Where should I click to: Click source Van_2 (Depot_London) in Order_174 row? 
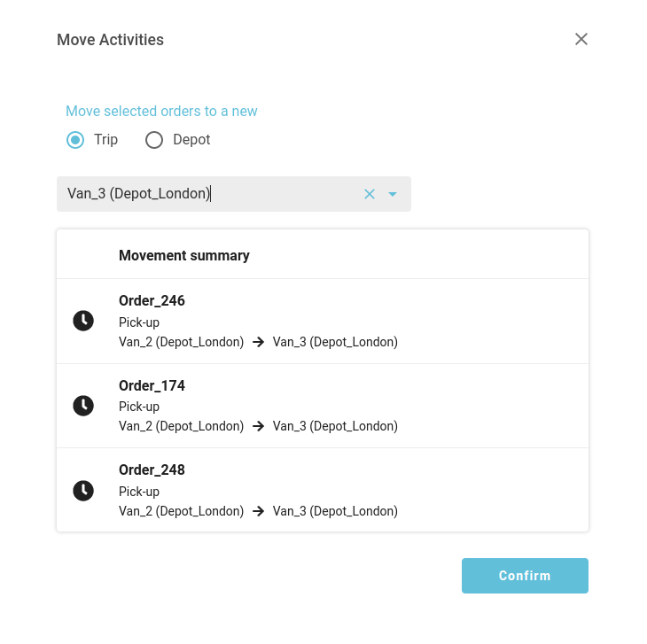(181, 426)
